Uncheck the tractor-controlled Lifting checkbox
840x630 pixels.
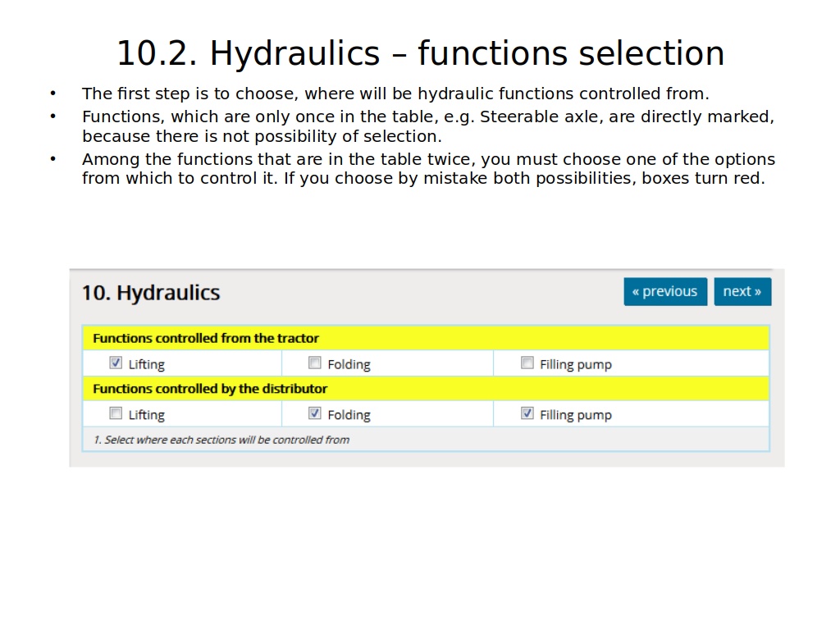click(116, 363)
